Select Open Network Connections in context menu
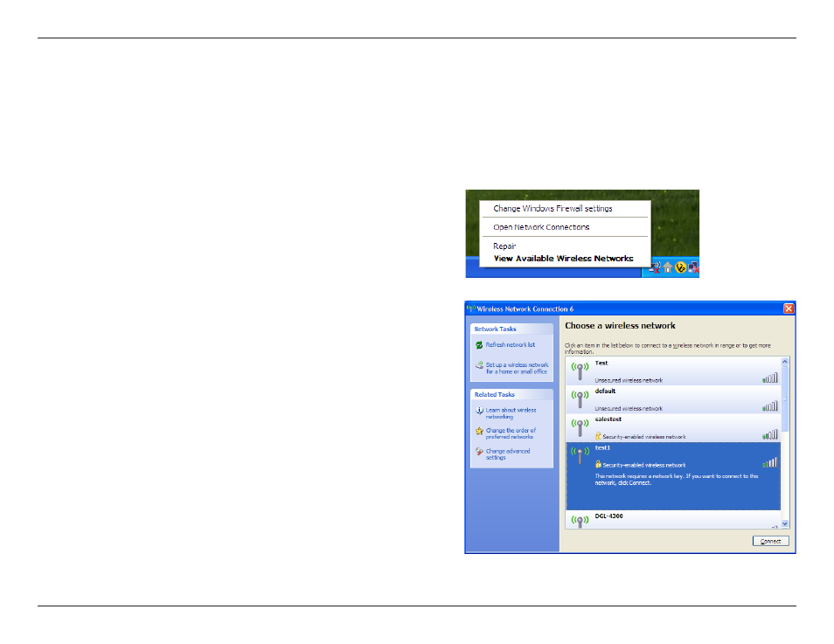 (541, 227)
